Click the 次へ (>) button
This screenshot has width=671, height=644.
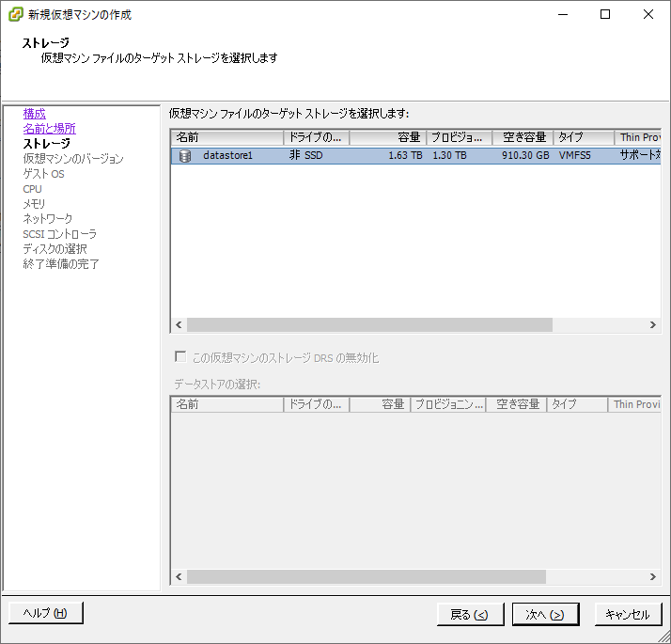pos(545,615)
